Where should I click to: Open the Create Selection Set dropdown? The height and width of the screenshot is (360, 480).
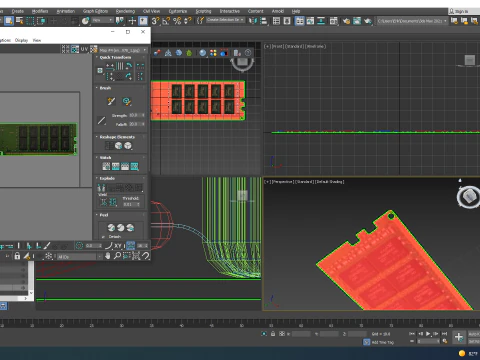tap(225, 20)
